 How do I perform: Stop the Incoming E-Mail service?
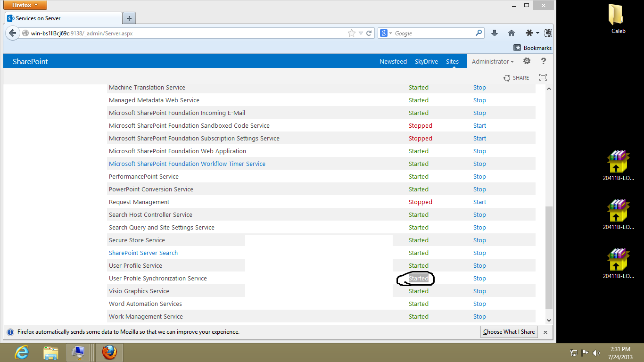coord(479,113)
